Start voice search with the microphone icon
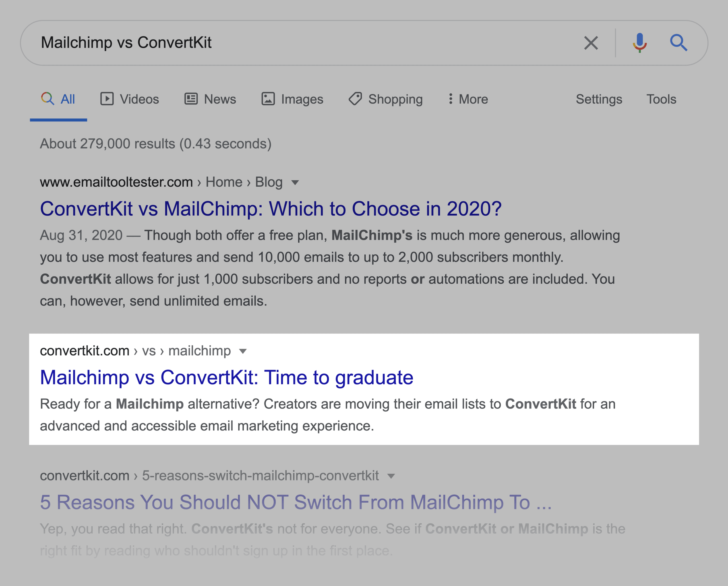 point(640,43)
